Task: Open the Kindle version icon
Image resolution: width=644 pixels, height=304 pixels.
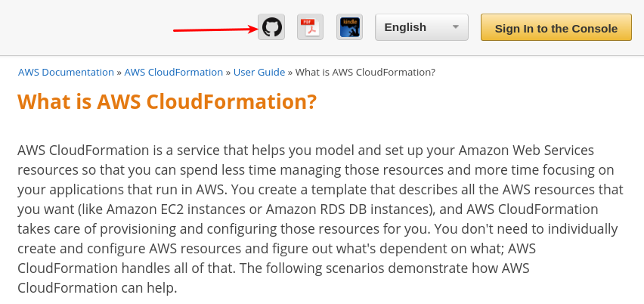Action: (x=349, y=27)
